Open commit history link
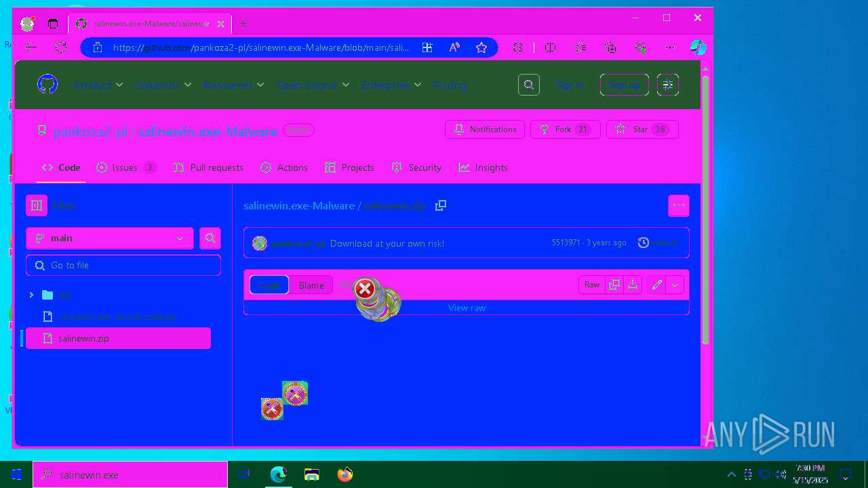Viewport: 868px width, 488px height. click(658, 243)
